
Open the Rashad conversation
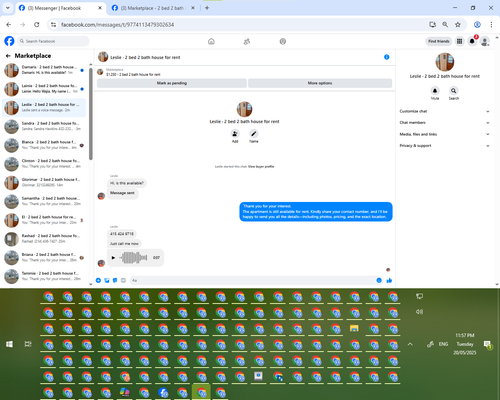(44, 238)
